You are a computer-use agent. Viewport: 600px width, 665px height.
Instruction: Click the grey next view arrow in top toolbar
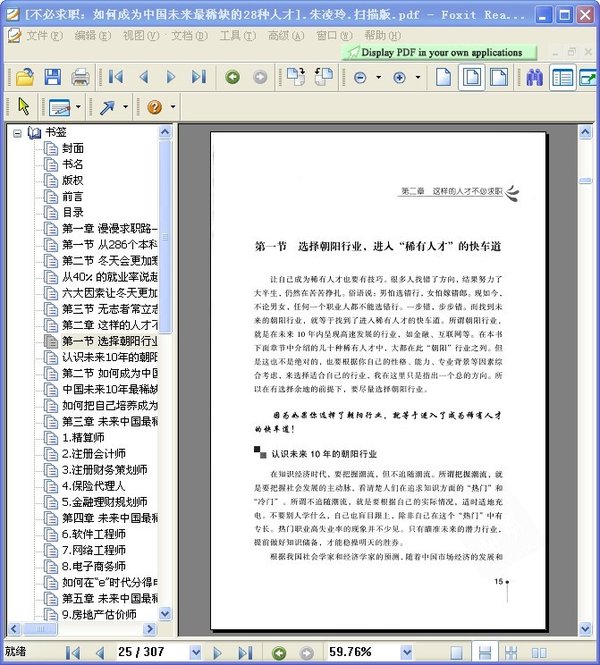(x=260, y=77)
